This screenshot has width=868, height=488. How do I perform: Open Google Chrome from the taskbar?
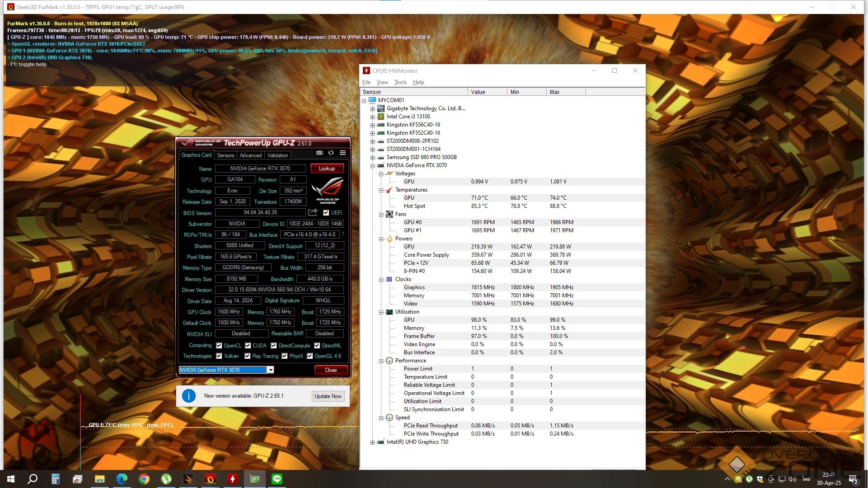click(144, 479)
